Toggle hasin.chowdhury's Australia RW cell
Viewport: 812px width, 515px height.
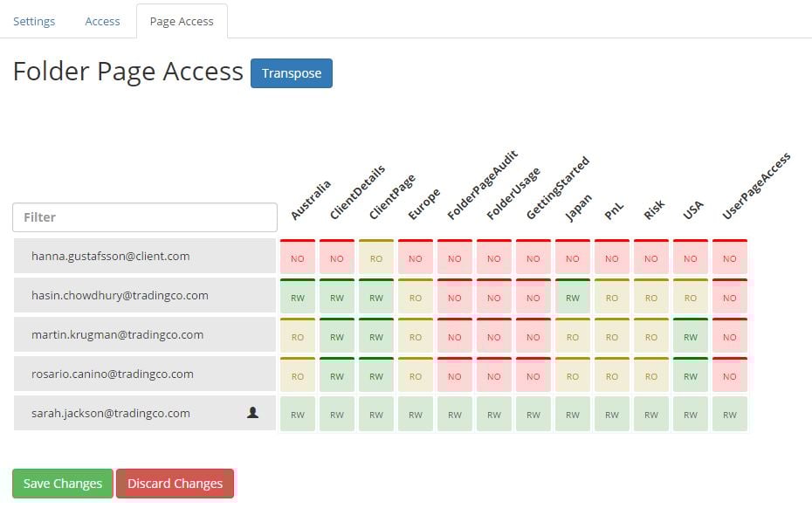pos(298,296)
